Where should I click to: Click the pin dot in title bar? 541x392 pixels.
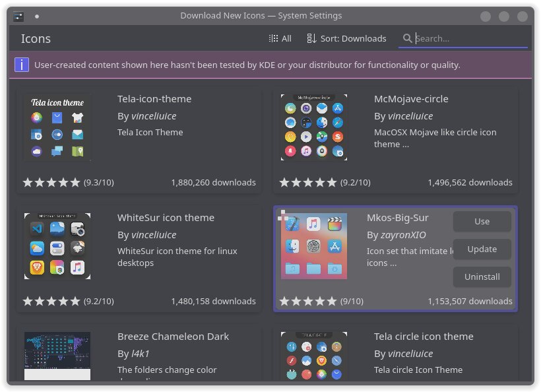click(37, 16)
